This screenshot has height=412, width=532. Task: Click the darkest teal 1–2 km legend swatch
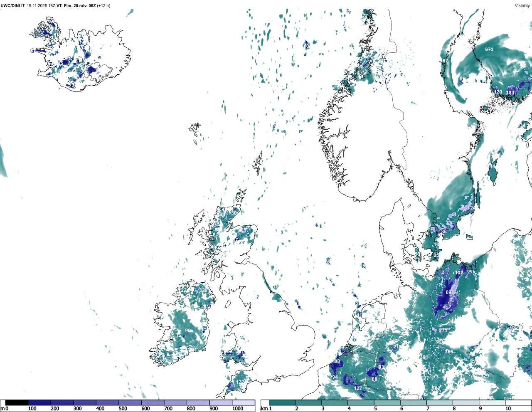pos(282,402)
